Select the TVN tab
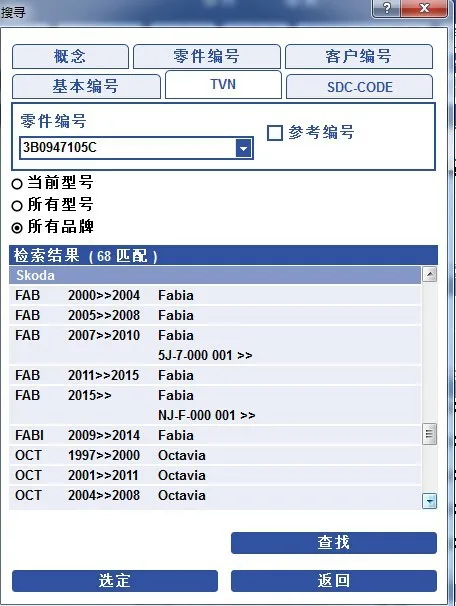This screenshot has height=606, width=456. point(223,84)
